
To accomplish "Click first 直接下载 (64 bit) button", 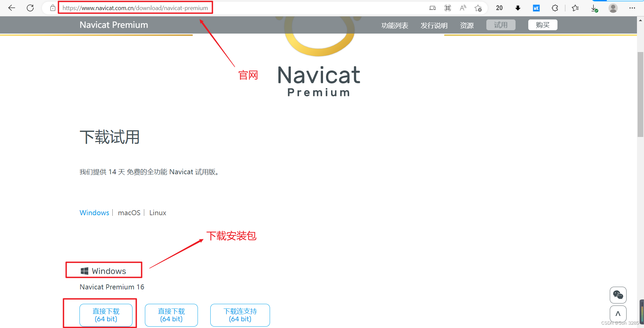I will (x=106, y=315).
